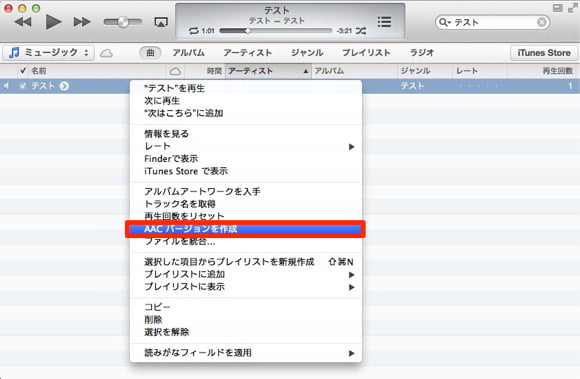Viewport: 580px width, 379px height.
Task: Click the playback progress bar
Action: (x=276, y=31)
